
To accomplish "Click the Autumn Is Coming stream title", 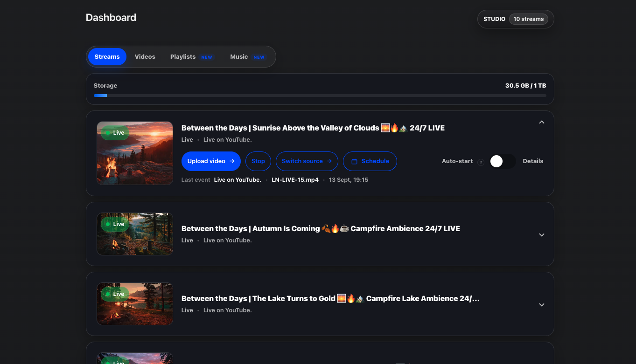I will [321, 228].
